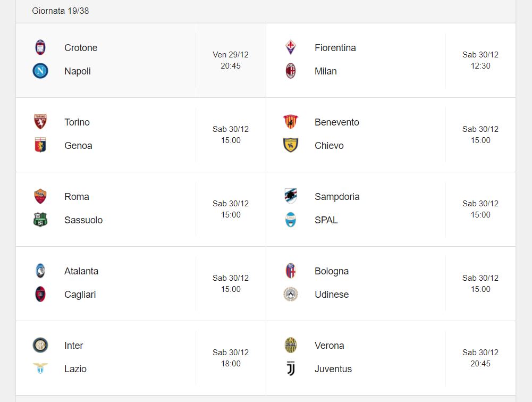The image size is (532, 402).
Task: Open the Atalanta team name link
Action: (x=81, y=271)
